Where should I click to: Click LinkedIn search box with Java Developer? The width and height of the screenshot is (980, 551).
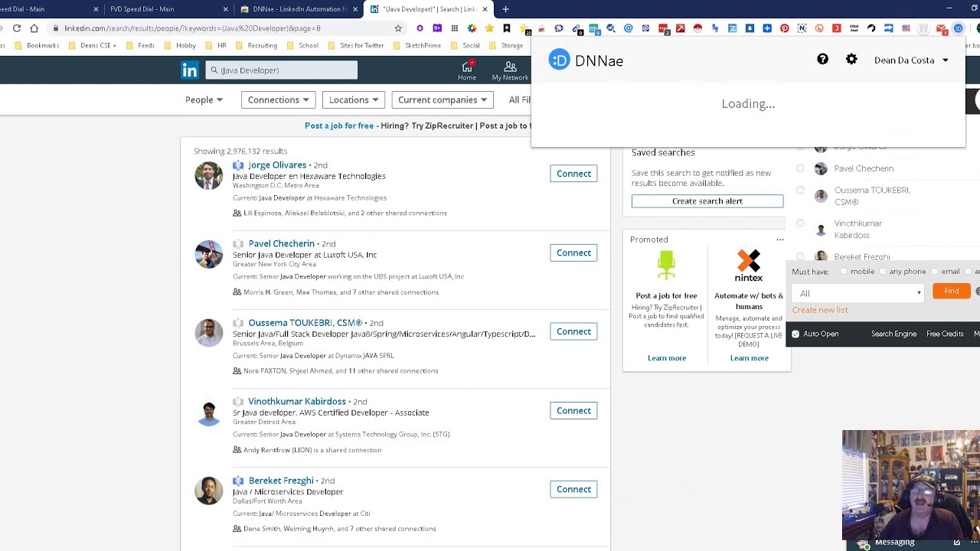pyautogui.click(x=281, y=70)
